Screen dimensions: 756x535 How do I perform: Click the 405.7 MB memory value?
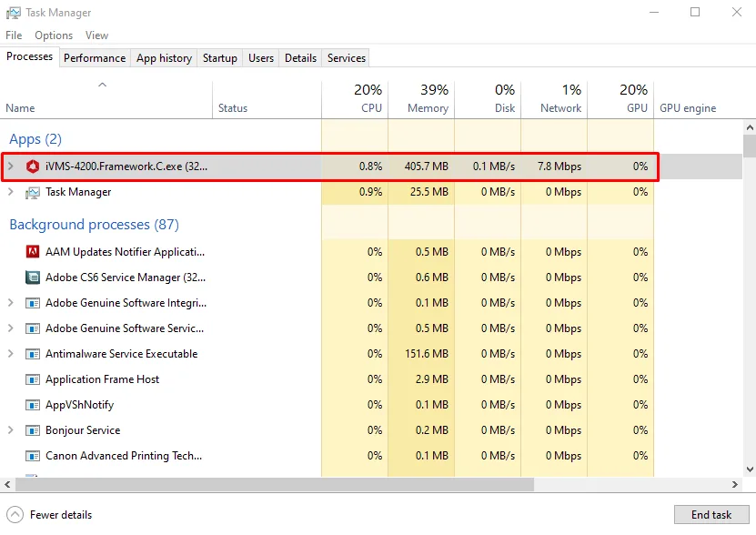(426, 167)
